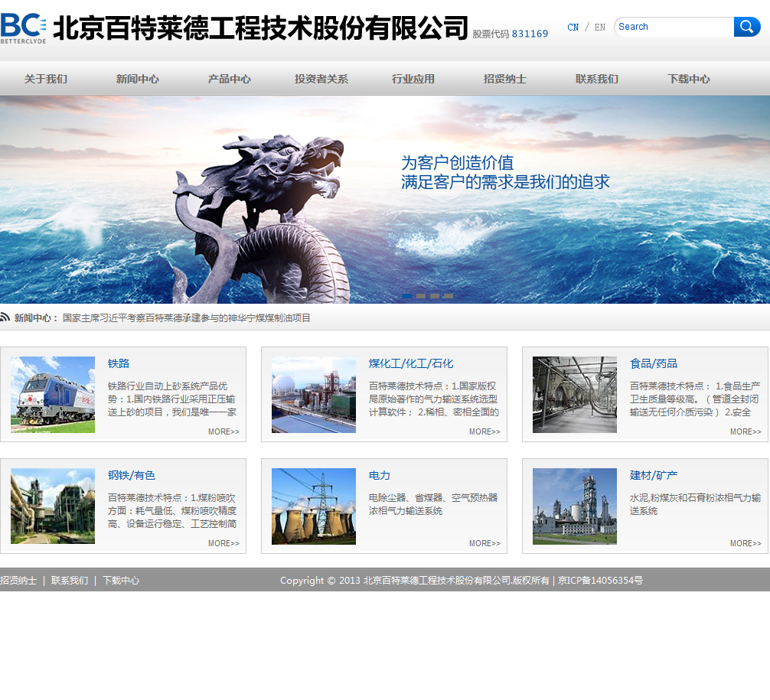Open 联系我们 in the top navigation
770x700 pixels.
[597, 79]
